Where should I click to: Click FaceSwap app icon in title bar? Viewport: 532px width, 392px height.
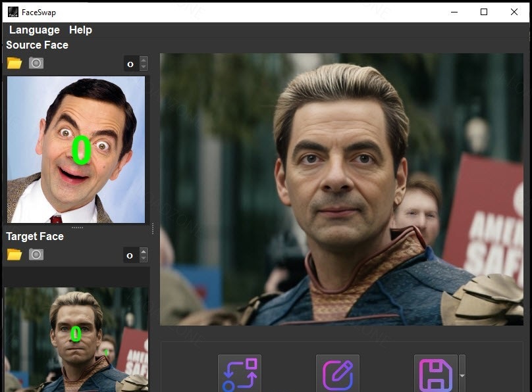13,12
